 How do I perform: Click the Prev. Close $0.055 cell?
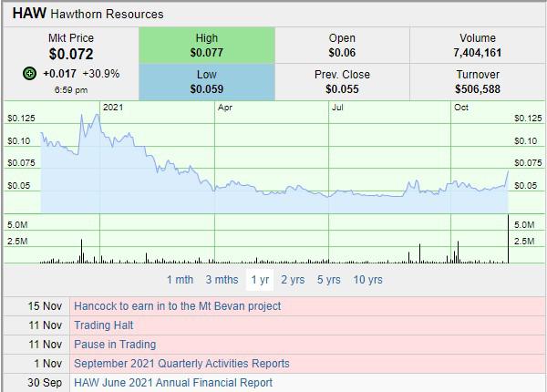coord(342,82)
